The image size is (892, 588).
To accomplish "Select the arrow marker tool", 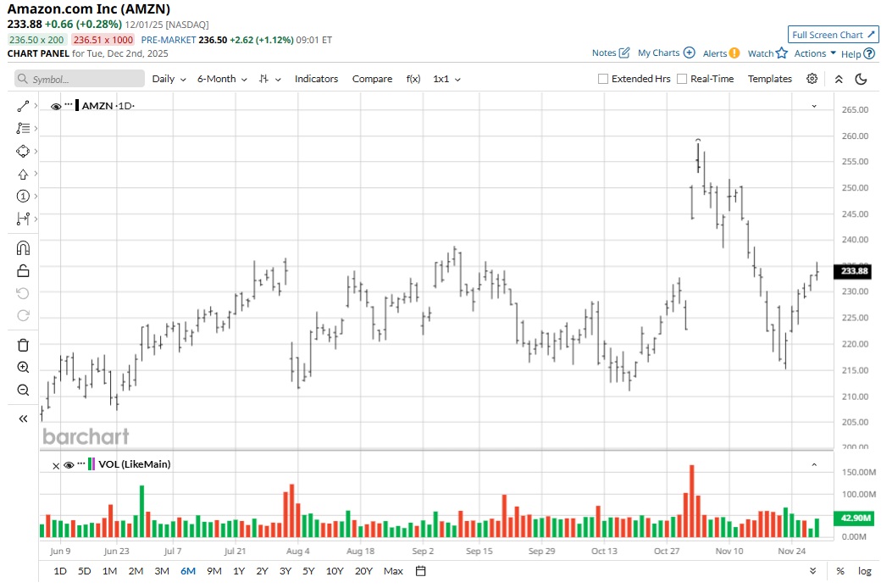I will tap(23, 175).
